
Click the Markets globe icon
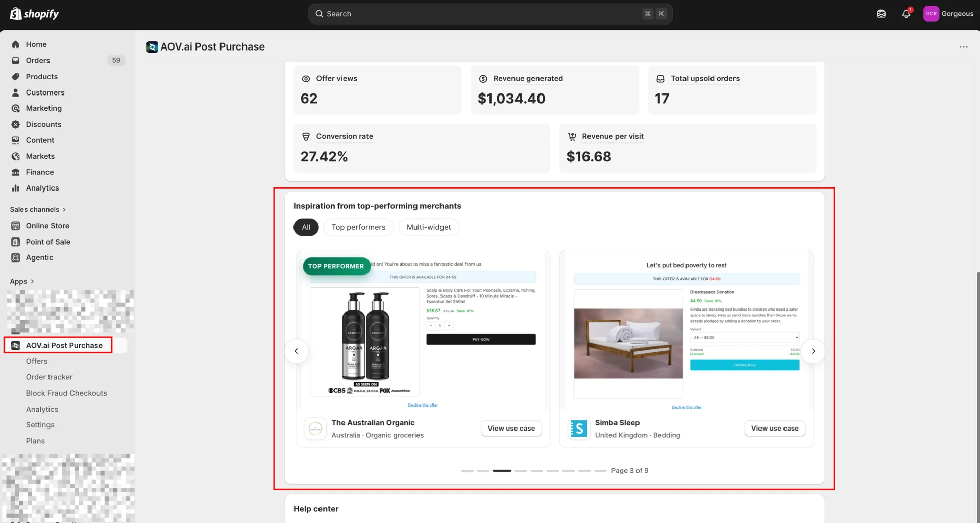pyautogui.click(x=16, y=156)
